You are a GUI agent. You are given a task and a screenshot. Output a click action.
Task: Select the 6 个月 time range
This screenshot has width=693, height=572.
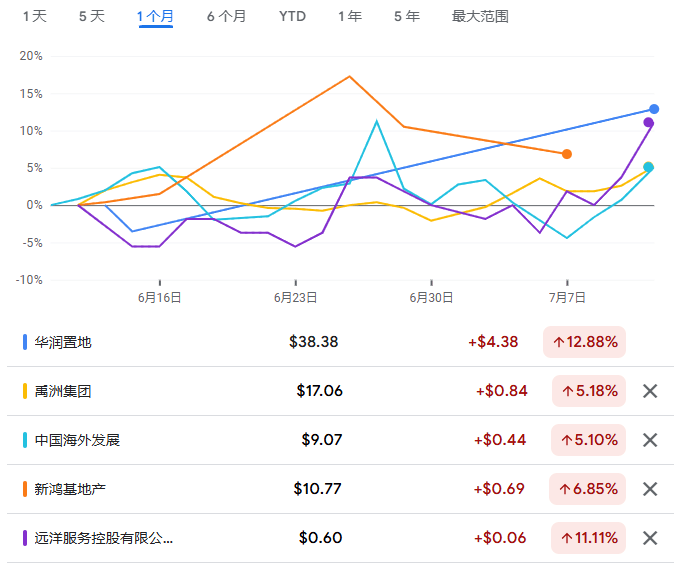pos(226,16)
